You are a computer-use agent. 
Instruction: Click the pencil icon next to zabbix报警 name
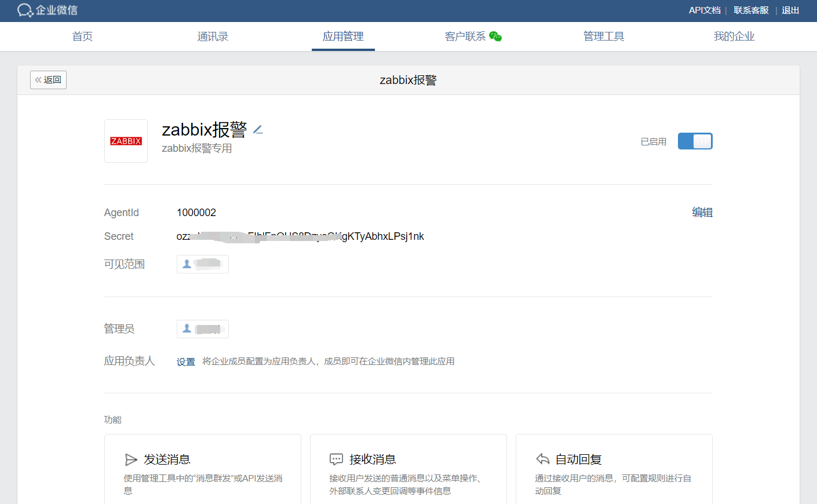pos(258,130)
